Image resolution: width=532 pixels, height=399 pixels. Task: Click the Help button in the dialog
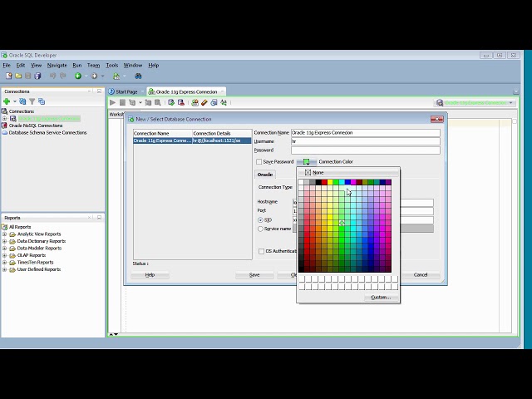coord(150,275)
